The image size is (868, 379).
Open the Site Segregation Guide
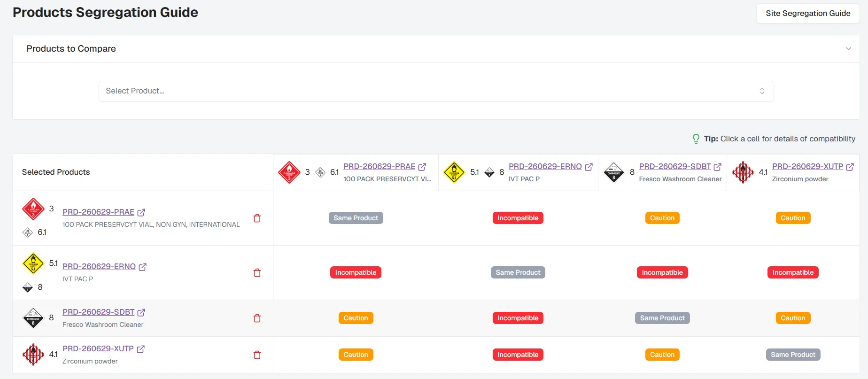tap(808, 13)
